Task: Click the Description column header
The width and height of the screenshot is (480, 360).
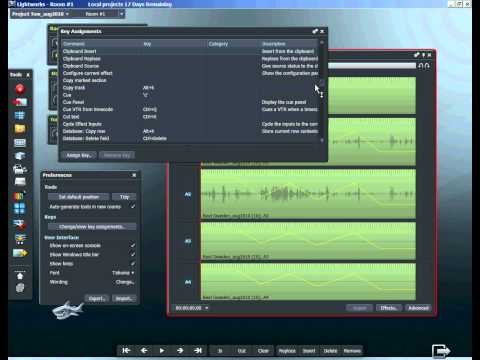Action: [x=289, y=44]
